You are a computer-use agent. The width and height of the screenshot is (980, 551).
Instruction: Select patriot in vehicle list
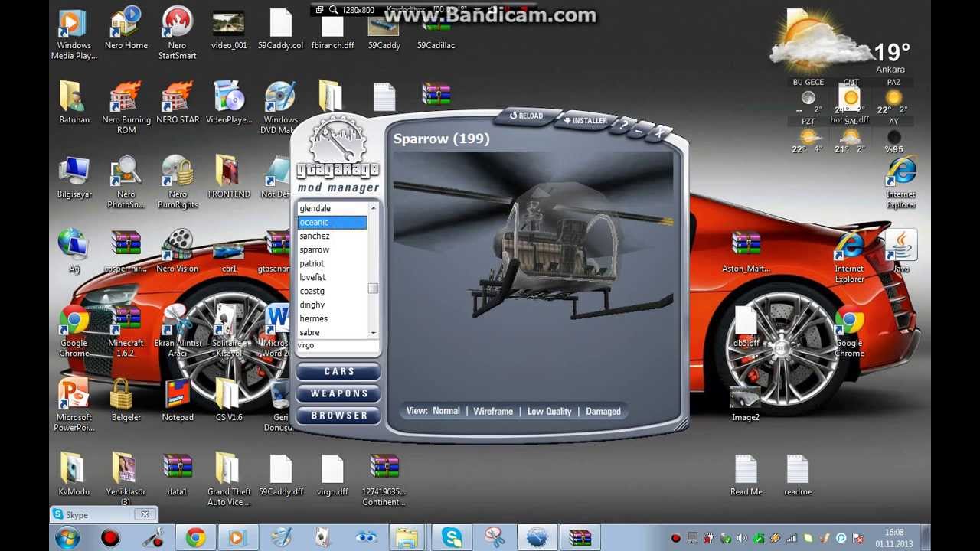pyautogui.click(x=332, y=263)
